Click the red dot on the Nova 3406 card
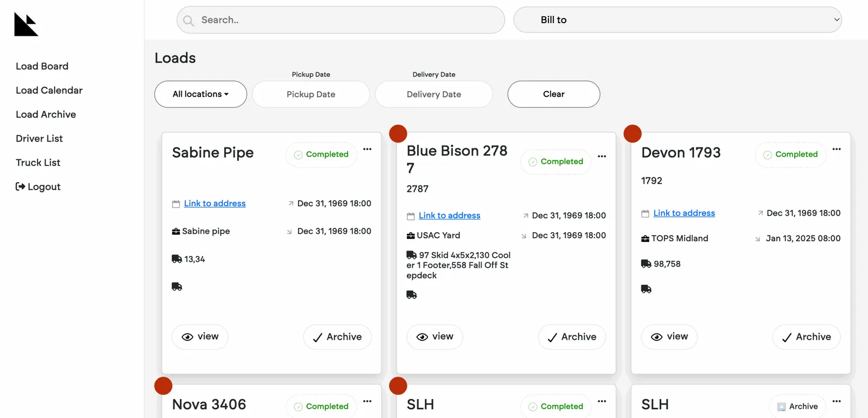 pos(163,385)
